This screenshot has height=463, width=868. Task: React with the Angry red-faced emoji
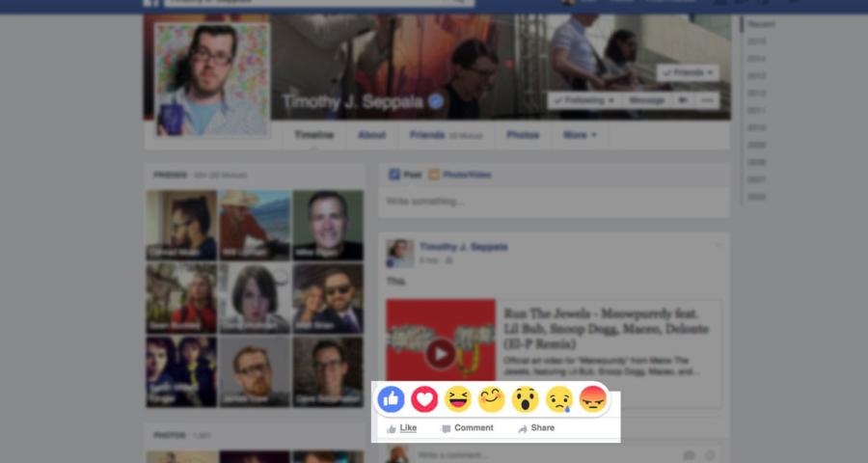(593, 398)
